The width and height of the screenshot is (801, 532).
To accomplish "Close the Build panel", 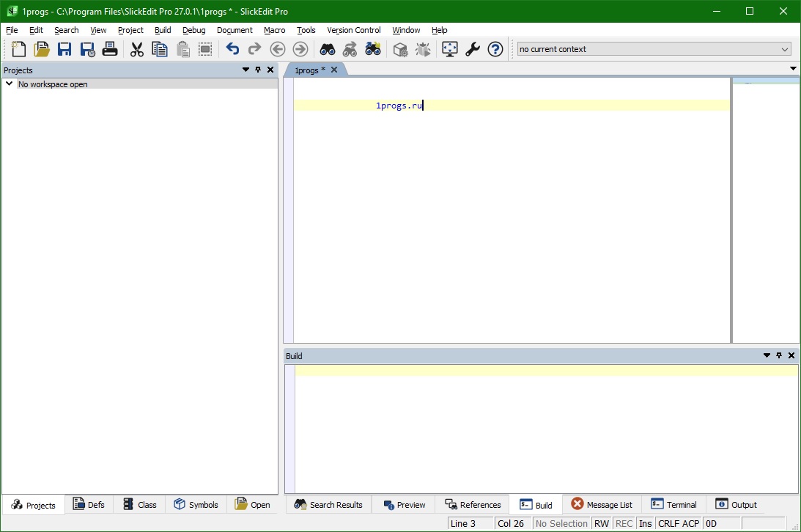I will tap(791, 355).
